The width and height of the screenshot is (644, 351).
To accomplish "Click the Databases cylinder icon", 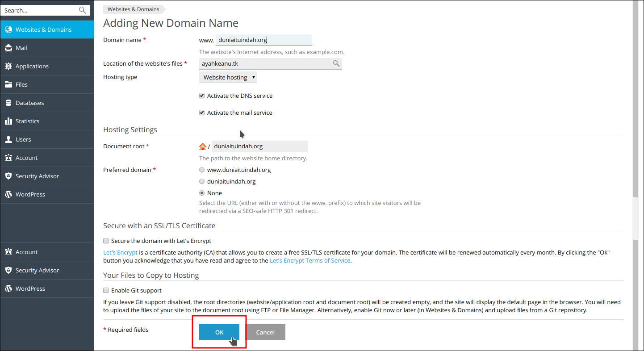I will (8, 103).
